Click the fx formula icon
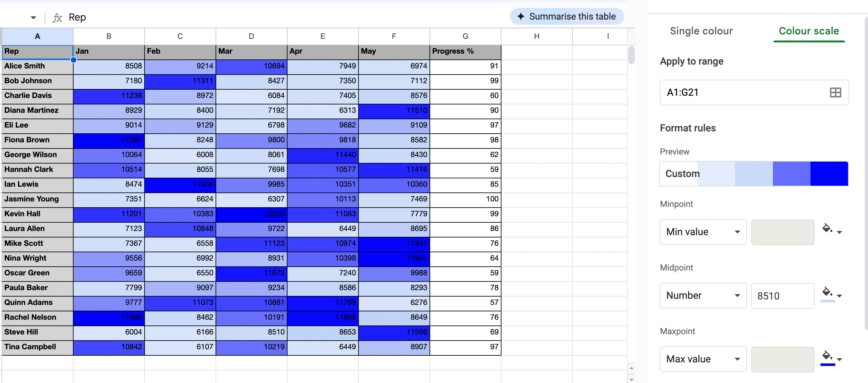 (x=57, y=17)
